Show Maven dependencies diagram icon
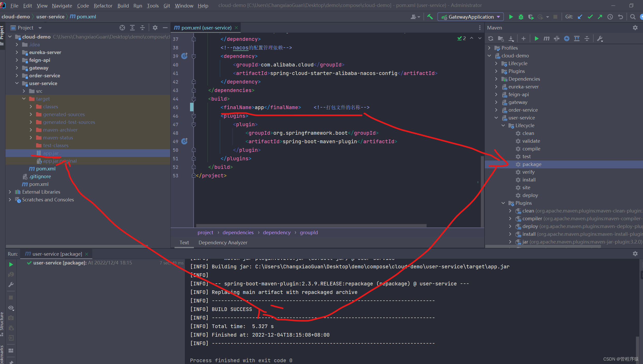The image size is (643, 364). point(577,39)
